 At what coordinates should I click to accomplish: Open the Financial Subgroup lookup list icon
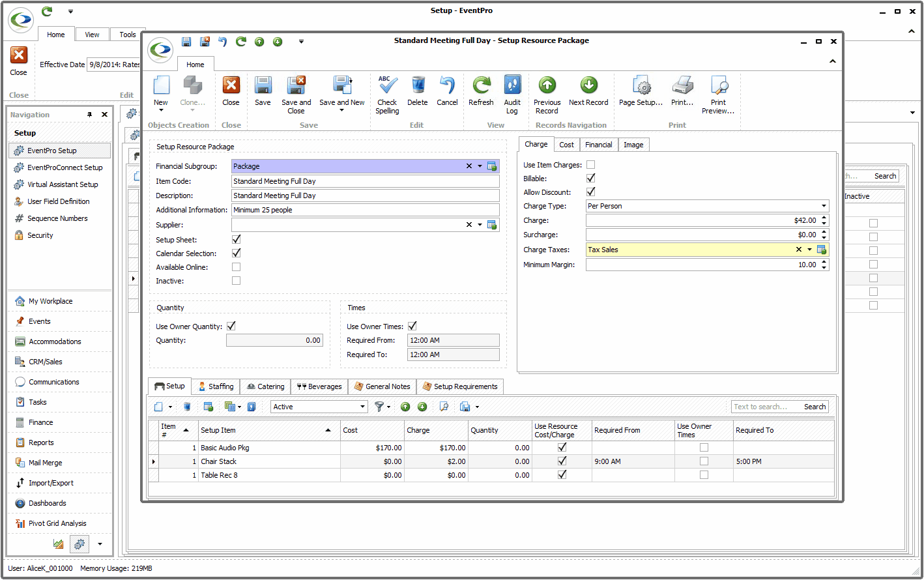click(492, 166)
